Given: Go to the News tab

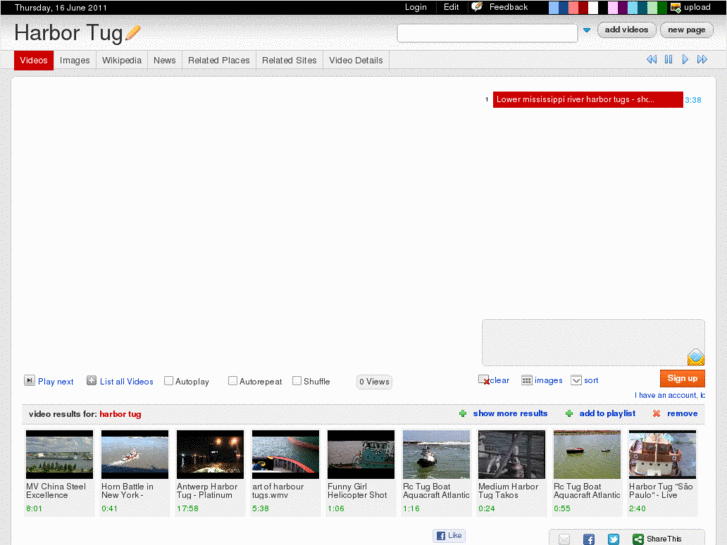Looking at the screenshot, I should click(165, 60).
